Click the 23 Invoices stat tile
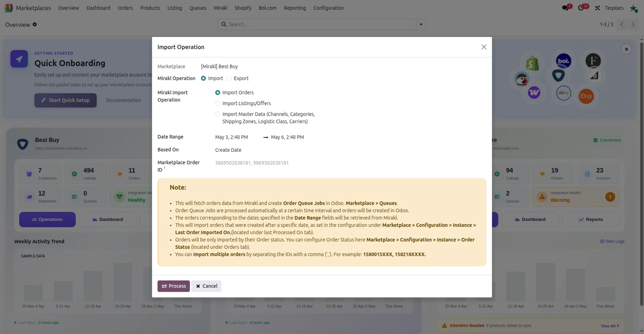Screen dimensions: 644x334 click(x=598, y=174)
